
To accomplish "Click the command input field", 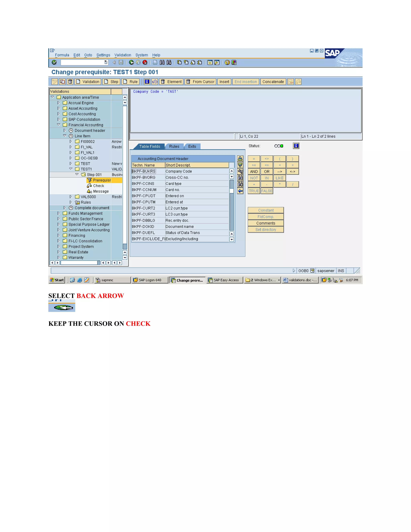I will [x=84, y=63].
